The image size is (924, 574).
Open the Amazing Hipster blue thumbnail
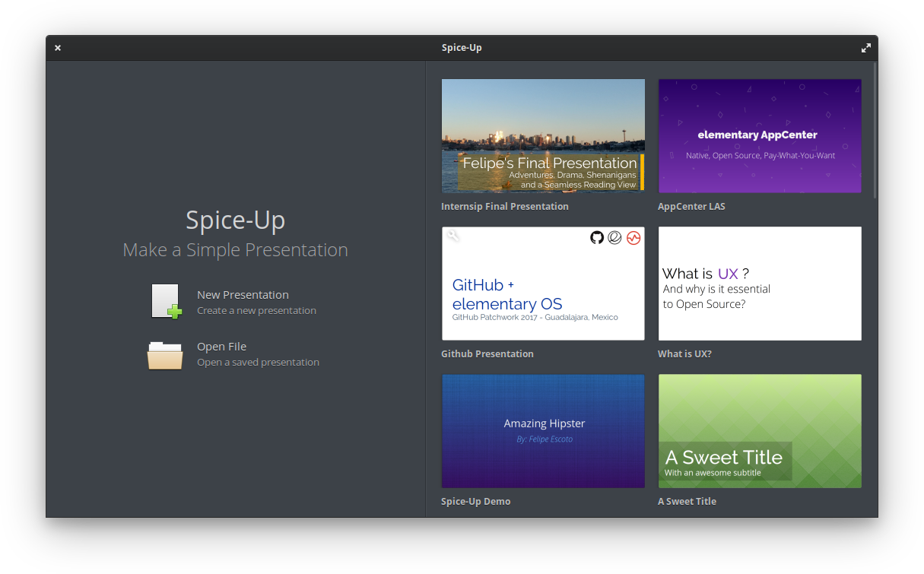point(543,431)
